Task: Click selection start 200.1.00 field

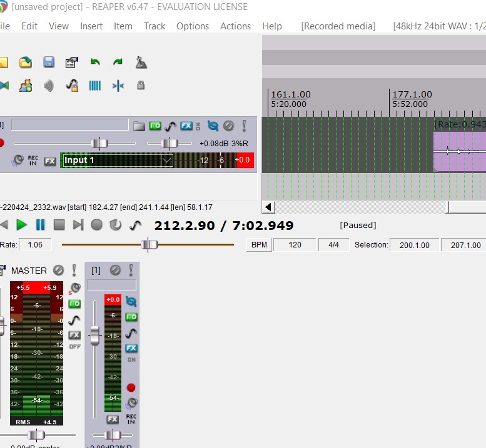Action: click(x=415, y=245)
